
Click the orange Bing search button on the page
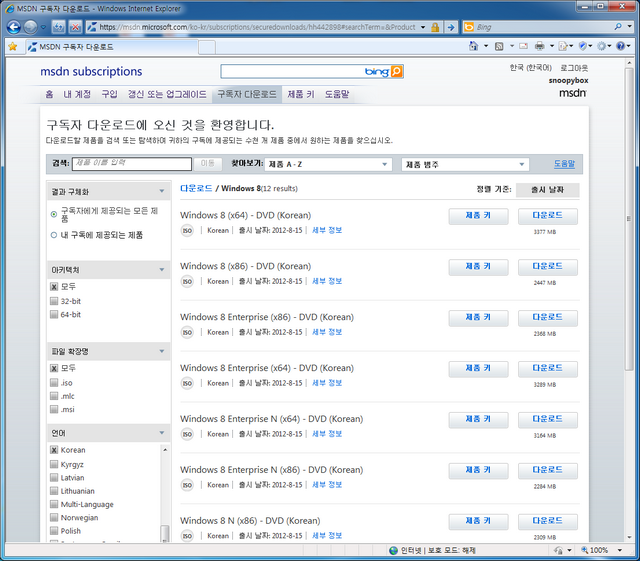tap(396, 71)
